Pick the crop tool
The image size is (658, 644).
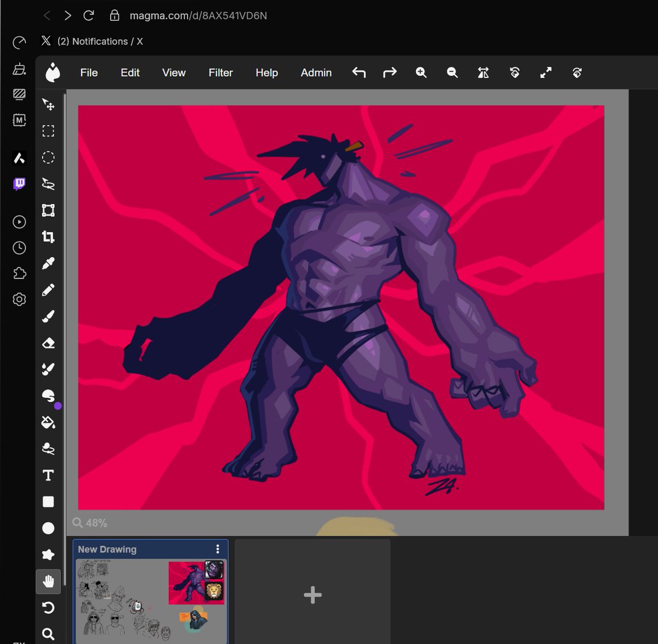click(48, 237)
